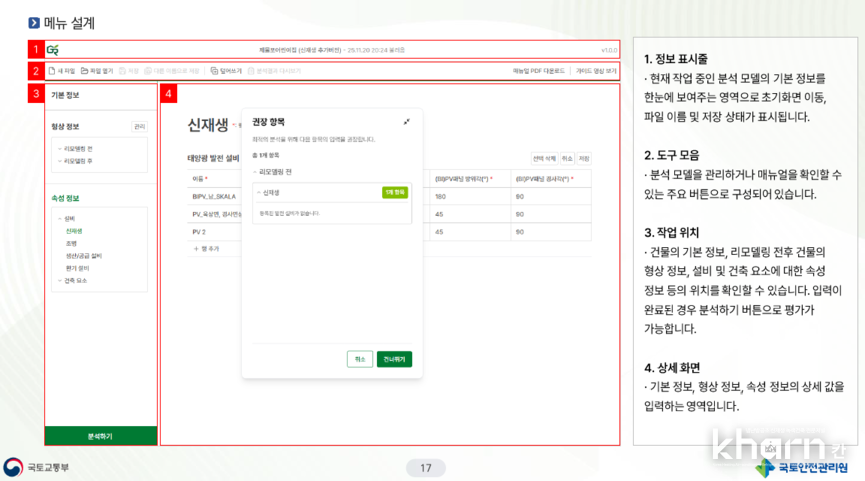Click 다른 이름으로 저장 toolbar icon

[x=149, y=71]
